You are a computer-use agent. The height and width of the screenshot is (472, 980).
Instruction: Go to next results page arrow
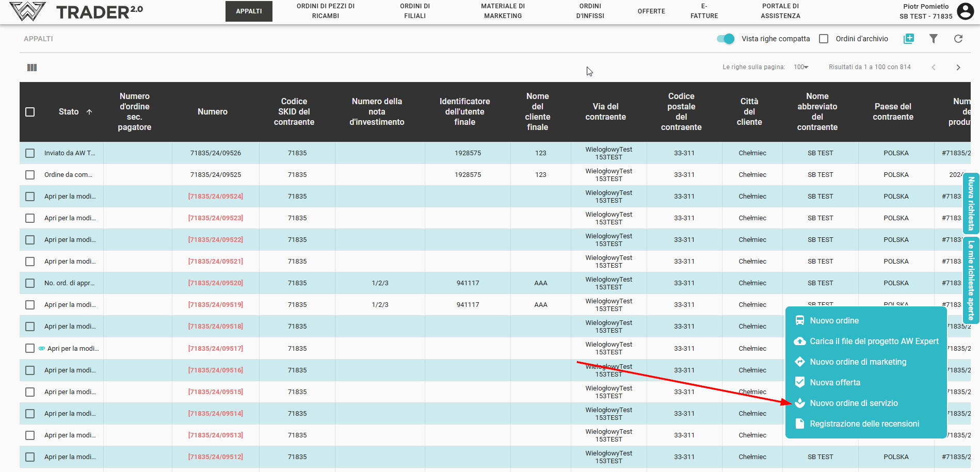[958, 68]
